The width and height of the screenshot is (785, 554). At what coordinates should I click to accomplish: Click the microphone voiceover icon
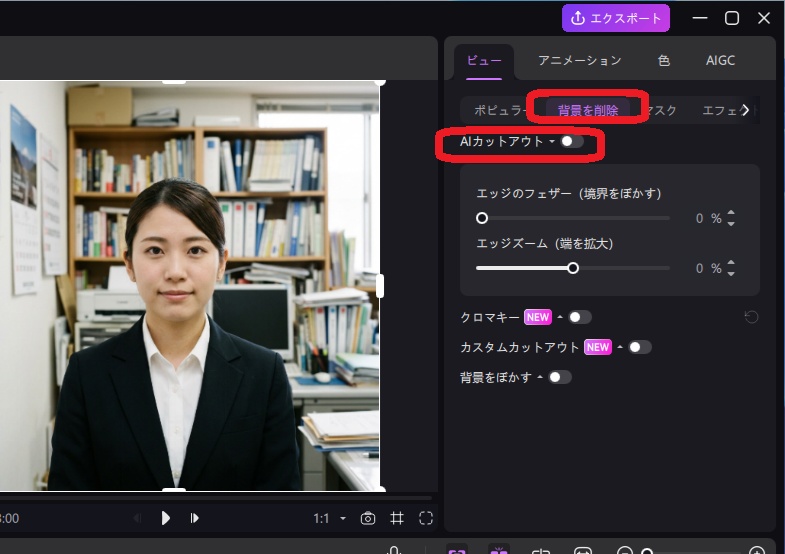pyautogui.click(x=395, y=550)
